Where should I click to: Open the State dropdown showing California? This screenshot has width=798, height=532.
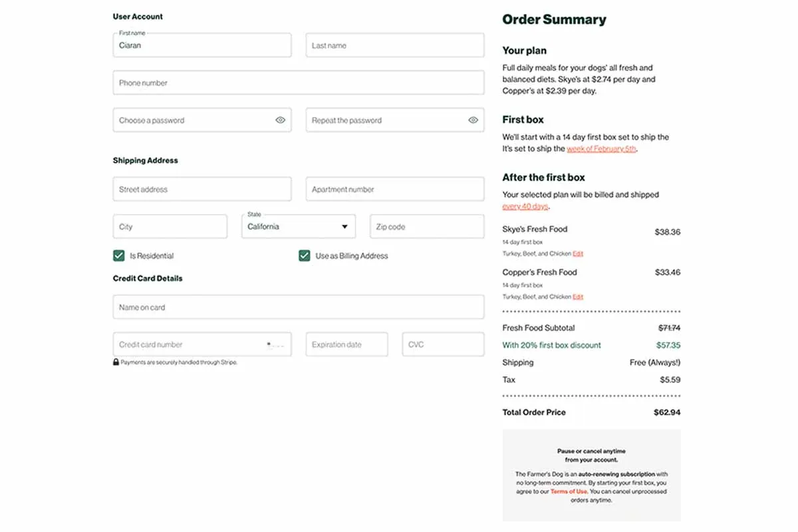[x=298, y=226]
